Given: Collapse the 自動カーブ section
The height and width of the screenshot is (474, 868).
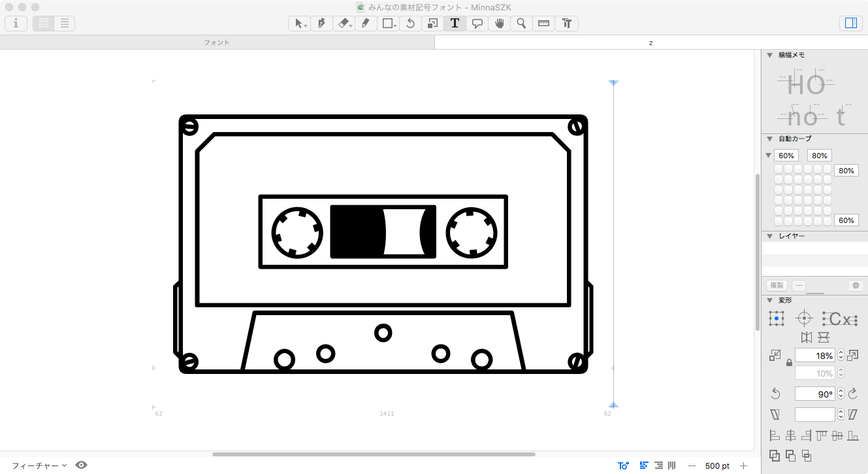Looking at the screenshot, I should 770,139.
